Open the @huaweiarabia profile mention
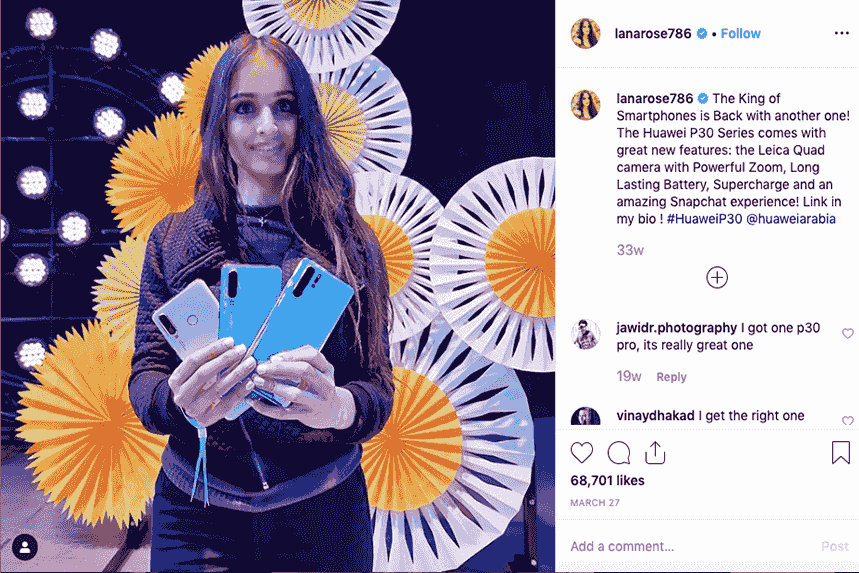Screen dimensions: 859x573 coord(791,219)
